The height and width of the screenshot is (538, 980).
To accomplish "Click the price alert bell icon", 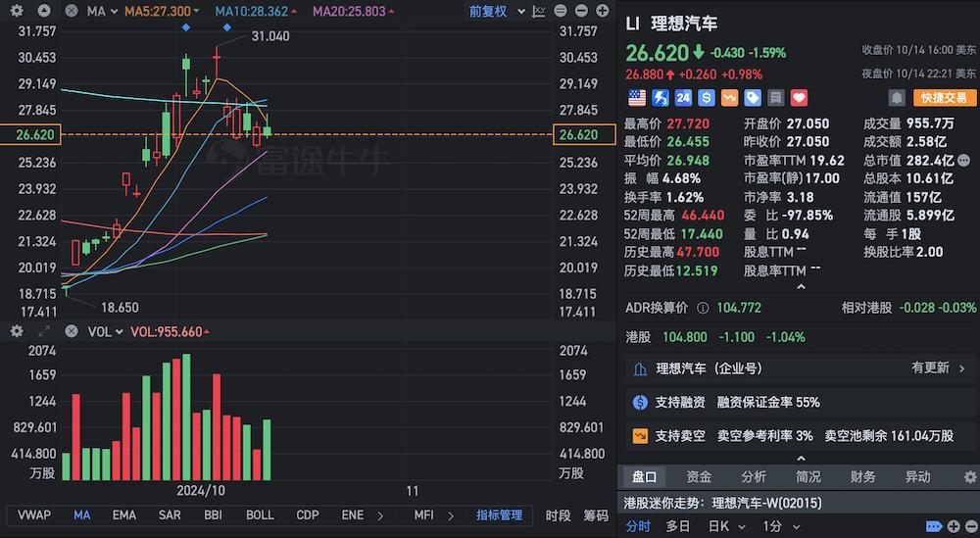I will click(896, 98).
